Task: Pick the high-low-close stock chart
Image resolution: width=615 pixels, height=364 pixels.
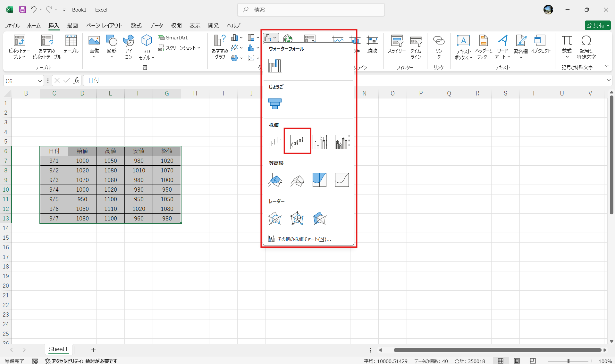Action: coord(274,141)
